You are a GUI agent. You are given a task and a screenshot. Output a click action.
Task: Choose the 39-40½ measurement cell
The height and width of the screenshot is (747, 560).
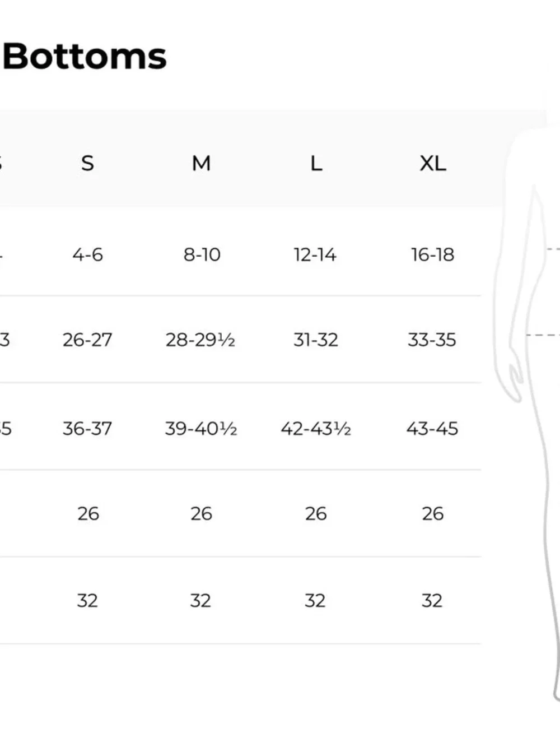200,429
